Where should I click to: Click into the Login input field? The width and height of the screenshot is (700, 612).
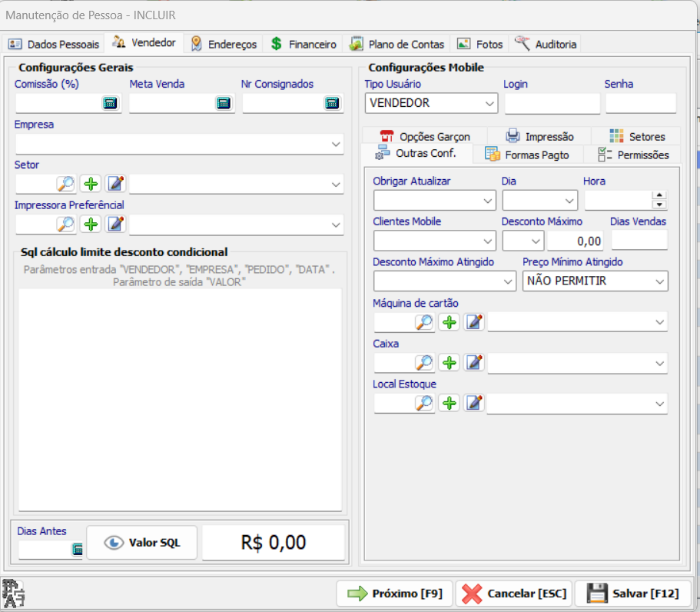click(x=552, y=103)
